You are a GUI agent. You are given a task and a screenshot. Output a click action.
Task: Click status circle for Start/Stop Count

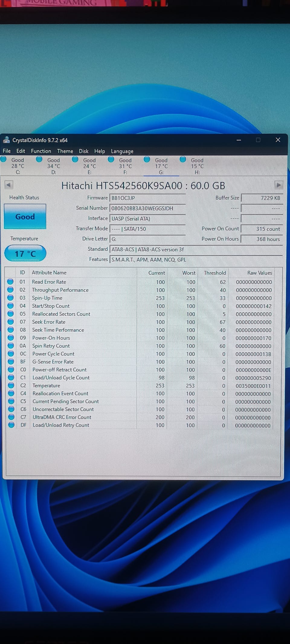(11, 306)
